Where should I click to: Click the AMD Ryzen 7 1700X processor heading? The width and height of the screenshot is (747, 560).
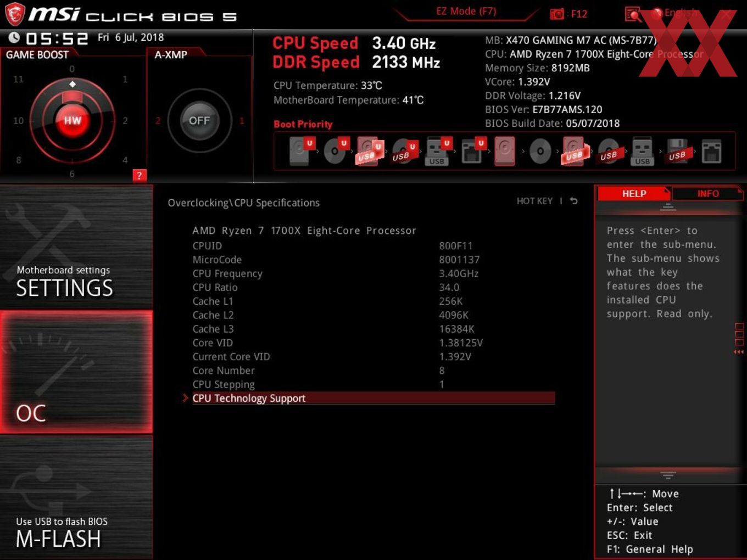[x=304, y=231]
